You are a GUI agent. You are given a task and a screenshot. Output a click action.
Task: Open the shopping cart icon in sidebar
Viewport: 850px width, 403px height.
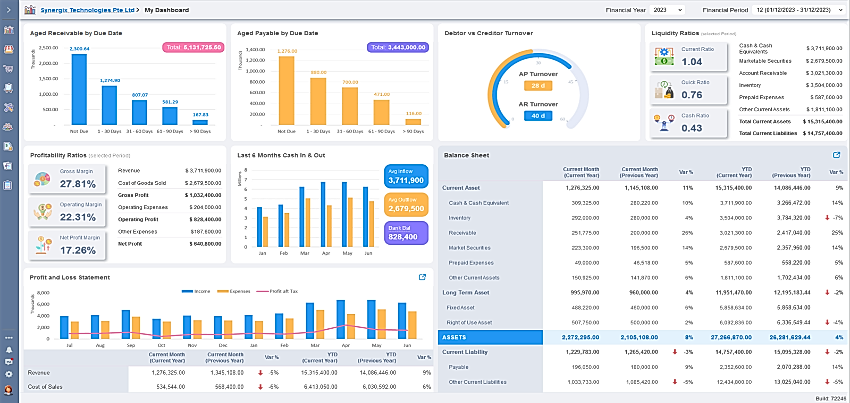[x=8, y=69]
